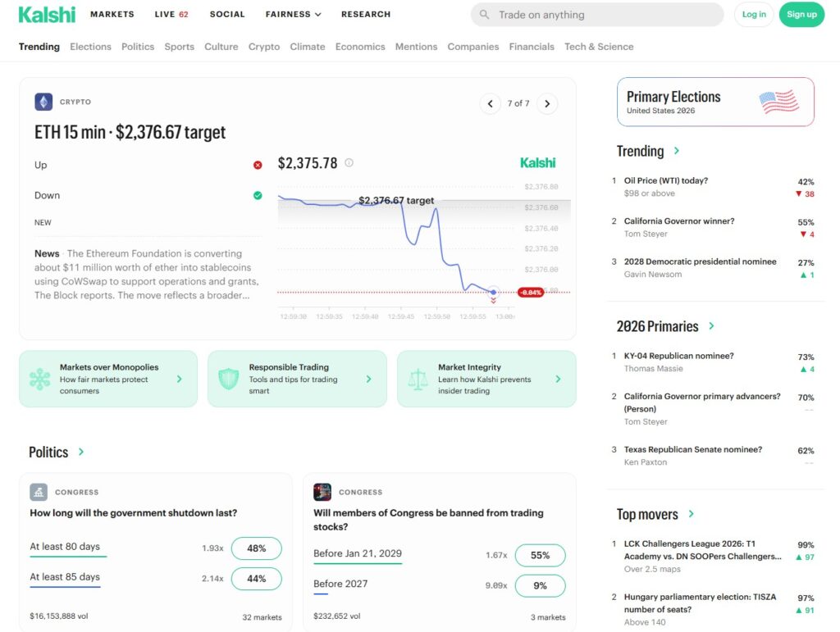
Task: Click the Ethereum crypto icon
Action: click(43, 102)
